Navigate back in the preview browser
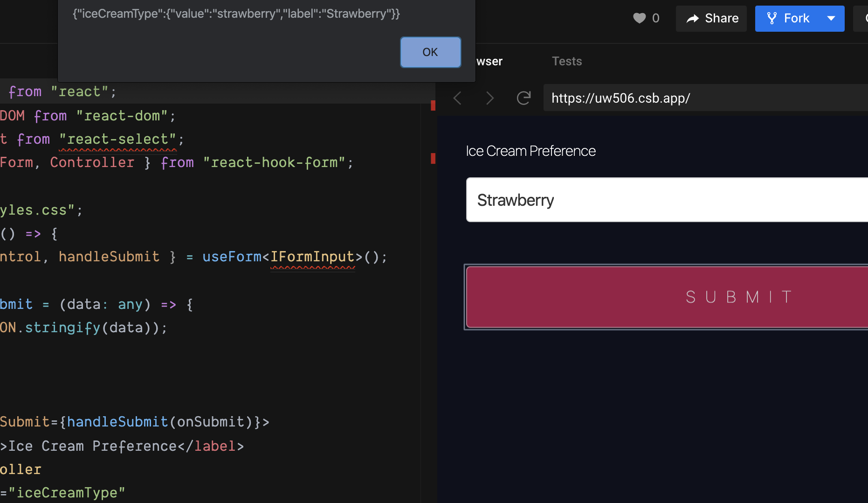Viewport: 868px width, 503px height. pyautogui.click(x=457, y=98)
